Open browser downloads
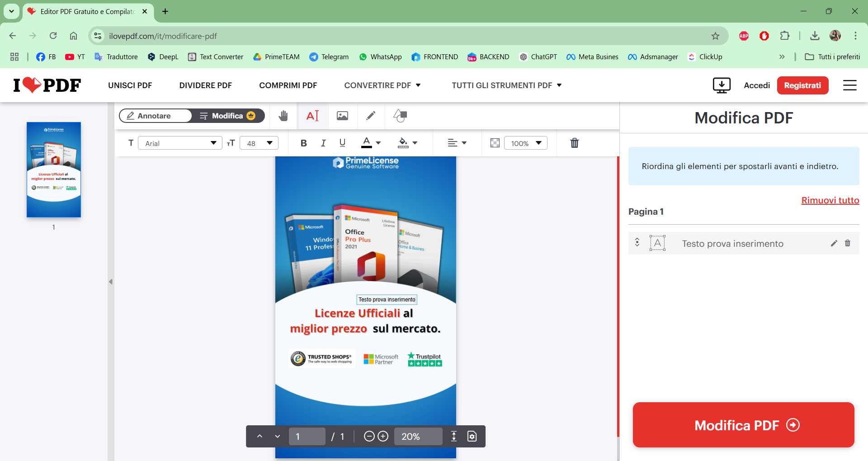Viewport: 868px width, 461px height. pos(815,36)
